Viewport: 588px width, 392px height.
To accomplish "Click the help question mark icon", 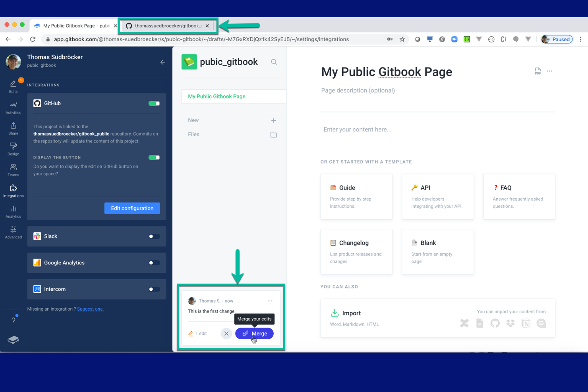I will coord(14,320).
